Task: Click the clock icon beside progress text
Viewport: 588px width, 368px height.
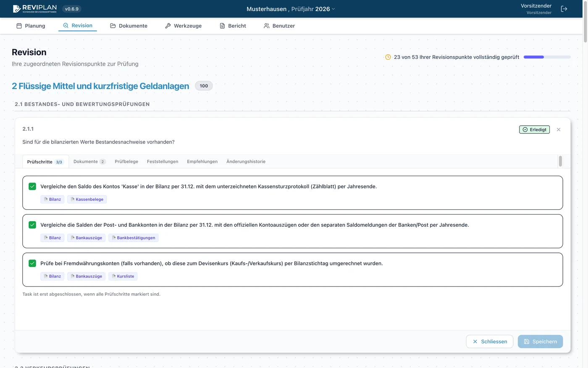Action: point(388,57)
